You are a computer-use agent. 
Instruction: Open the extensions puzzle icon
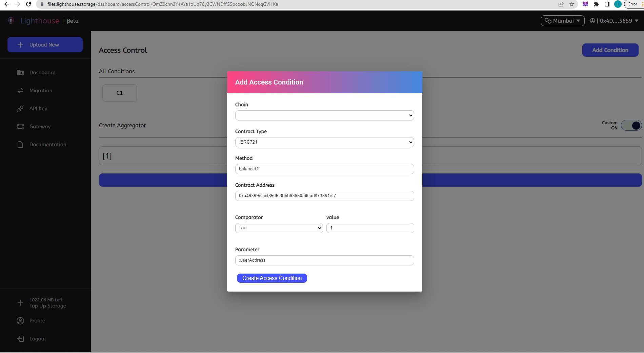596,4
